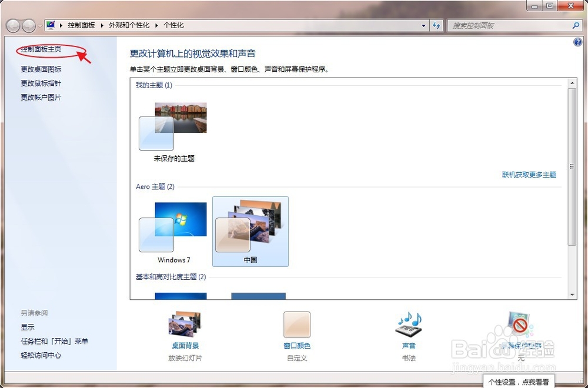Click the Control Panel icon in the address bar
The width and height of the screenshot is (588, 388).
(50, 25)
